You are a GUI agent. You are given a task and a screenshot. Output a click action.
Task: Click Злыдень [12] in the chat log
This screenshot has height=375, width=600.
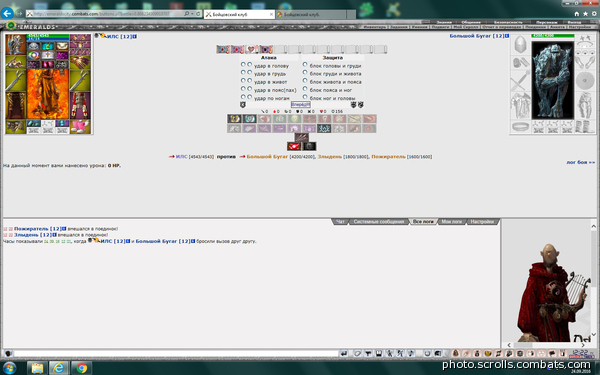[33, 235]
